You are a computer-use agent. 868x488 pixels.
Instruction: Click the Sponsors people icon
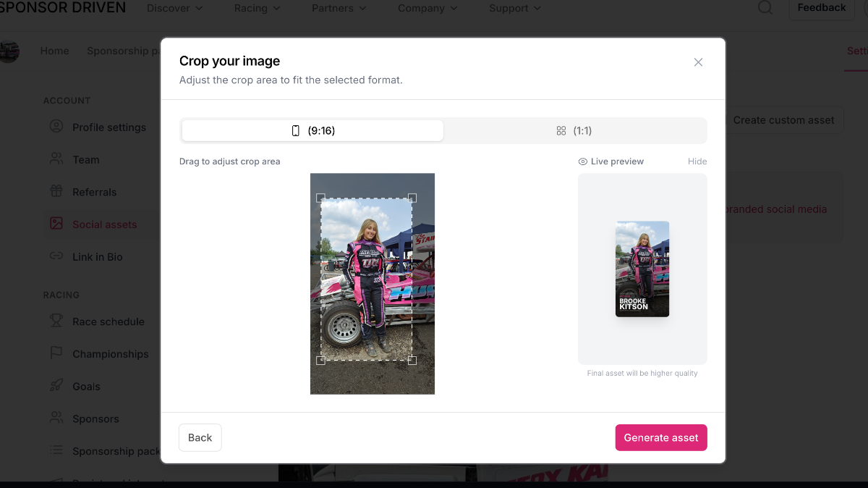tap(56, 418)
